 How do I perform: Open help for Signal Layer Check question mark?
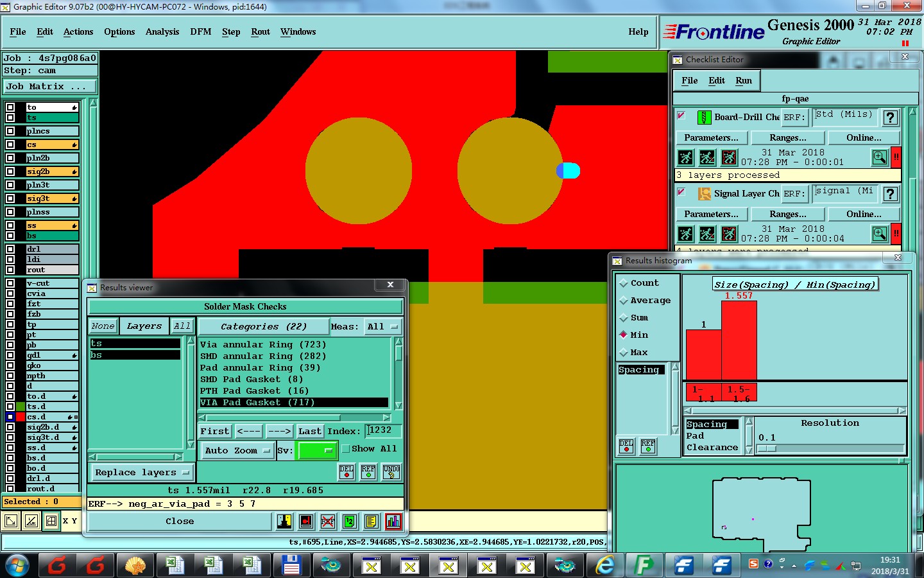click(x=890, y=194)
